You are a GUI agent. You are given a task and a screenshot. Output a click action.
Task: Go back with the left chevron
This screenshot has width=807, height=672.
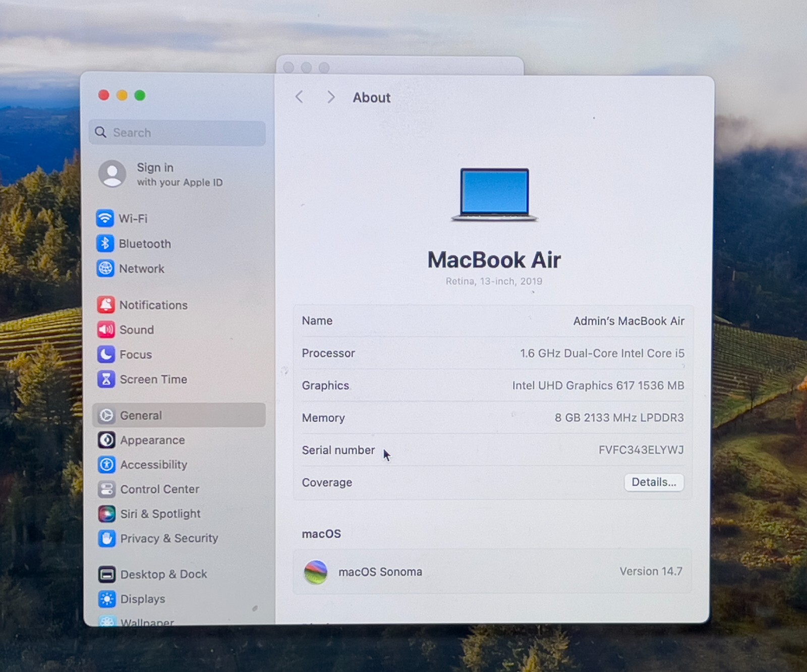[299, 97]
